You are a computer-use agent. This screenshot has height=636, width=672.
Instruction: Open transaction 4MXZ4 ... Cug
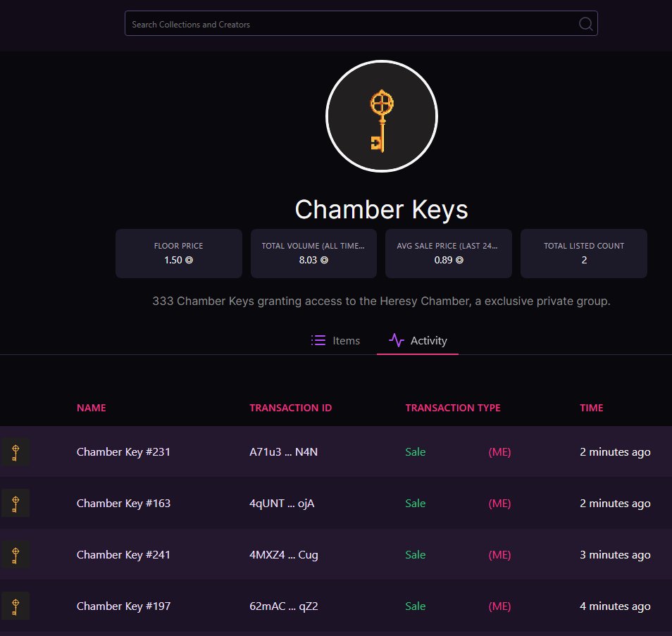coord(284,555)
